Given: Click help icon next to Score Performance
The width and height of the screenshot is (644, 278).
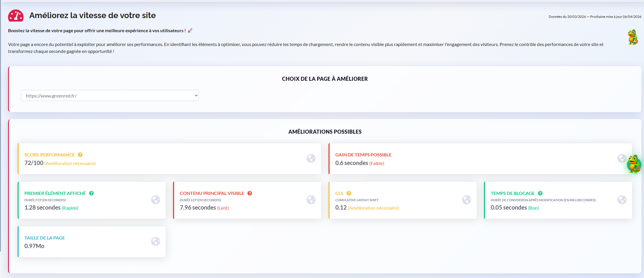Looking at the screenshot, I should 80,155.
